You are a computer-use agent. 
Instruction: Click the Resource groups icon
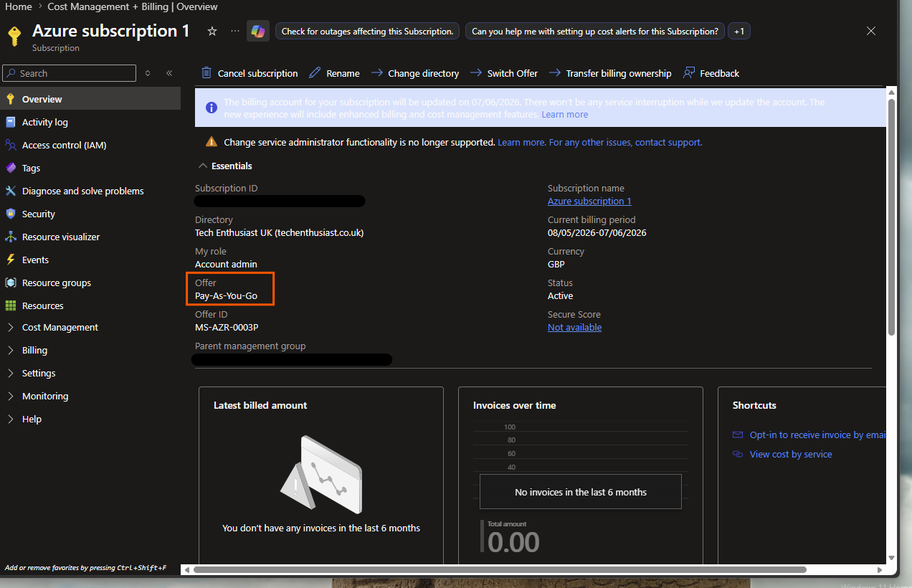pyautogui.click(x=10, y=283)
